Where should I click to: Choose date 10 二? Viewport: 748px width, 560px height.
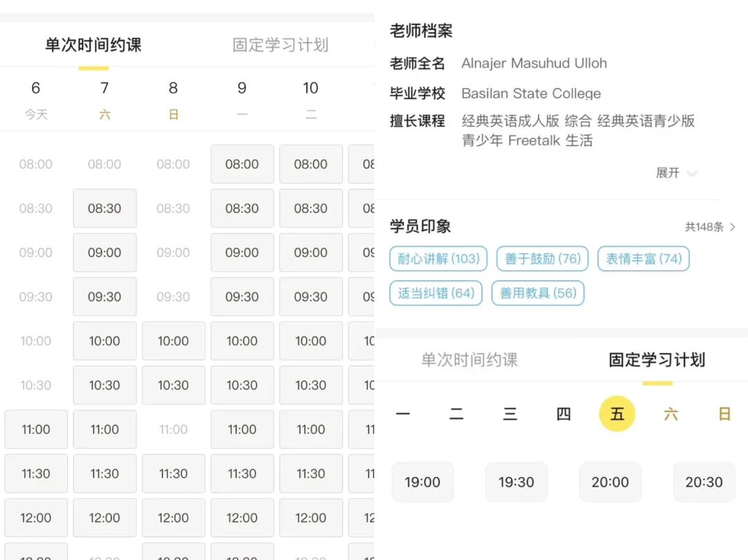pyautogui.click(x=310, y=100)
